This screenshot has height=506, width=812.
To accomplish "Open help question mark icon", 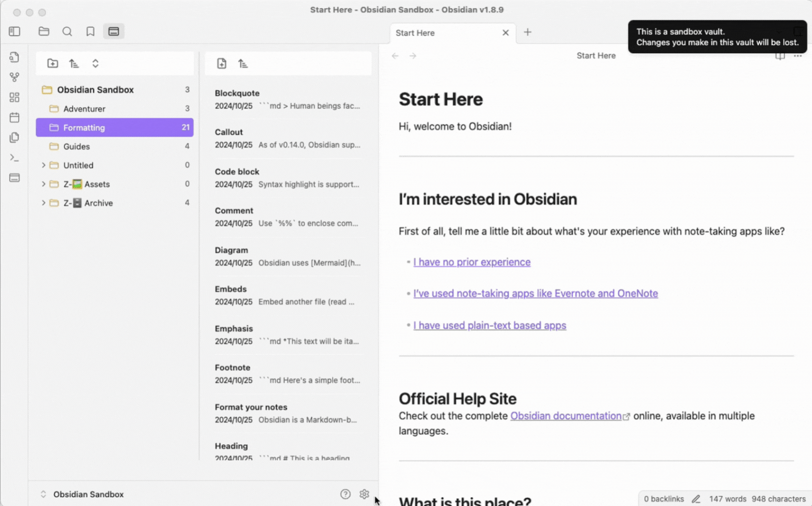I will point(346,494).
